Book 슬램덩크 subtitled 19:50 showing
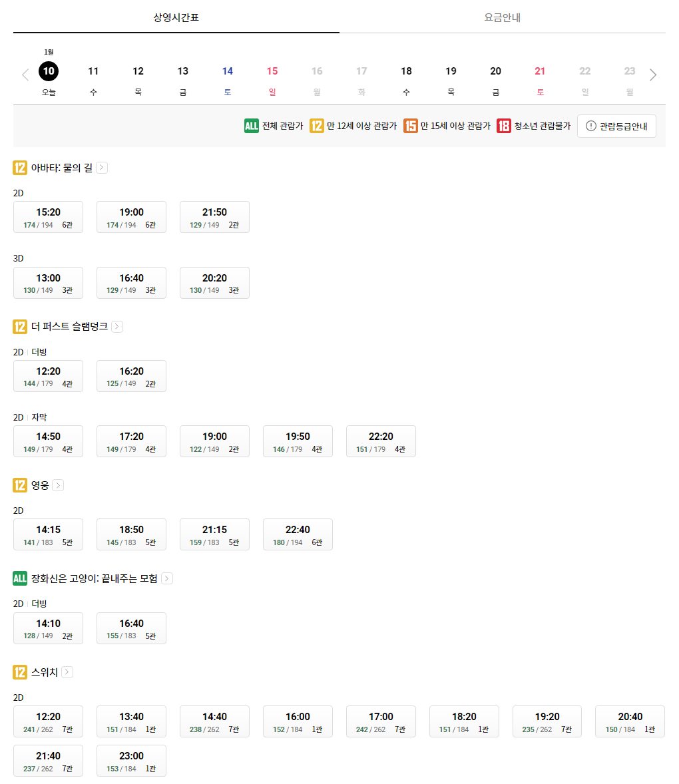Viewport: 679px width, 784px height. (x=298, y=441)
